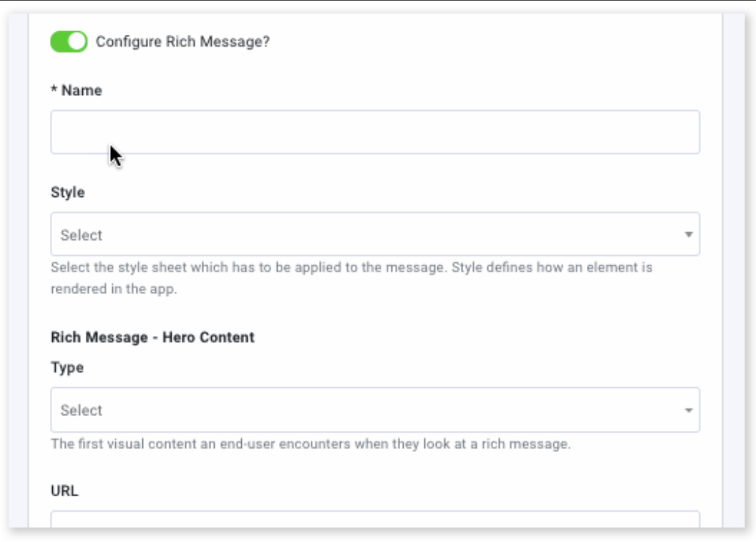
Task: Click the 'Type' field label
Action: click(67, 368)
